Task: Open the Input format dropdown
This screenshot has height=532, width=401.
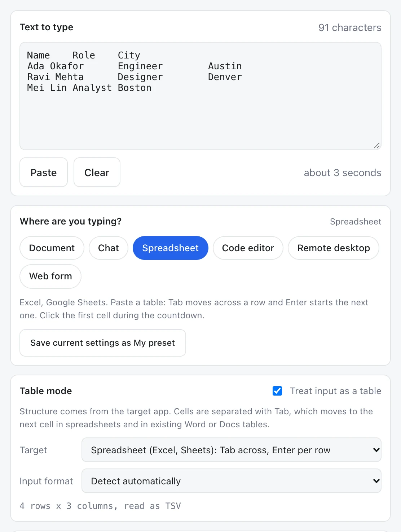Action: click(232, 481)
